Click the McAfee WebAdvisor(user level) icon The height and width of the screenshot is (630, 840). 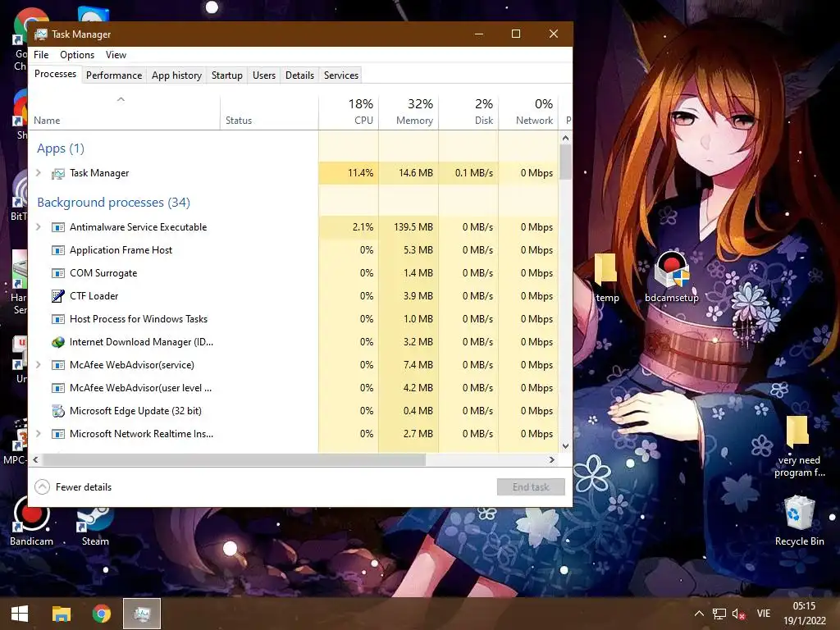[58, 388]
